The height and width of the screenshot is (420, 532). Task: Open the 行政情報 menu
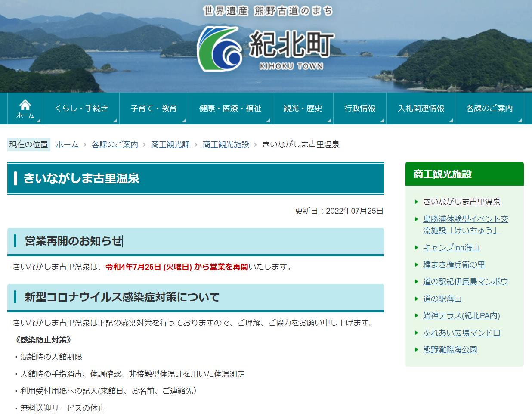(x=360, y=109)
